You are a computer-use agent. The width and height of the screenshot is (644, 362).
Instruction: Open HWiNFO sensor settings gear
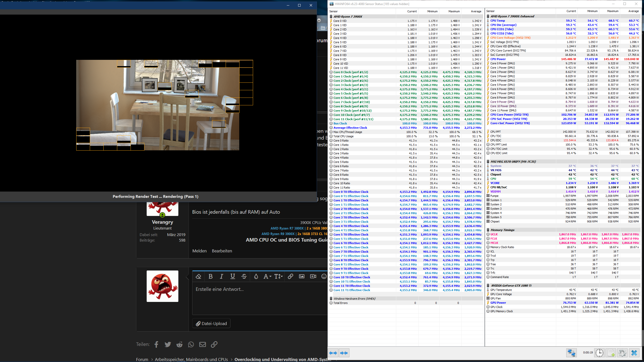pos(622,353)
